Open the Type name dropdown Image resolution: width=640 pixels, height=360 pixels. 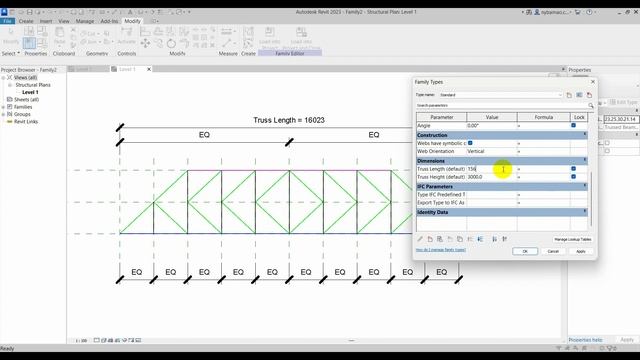pyautogui.click(x=560, y=95)
